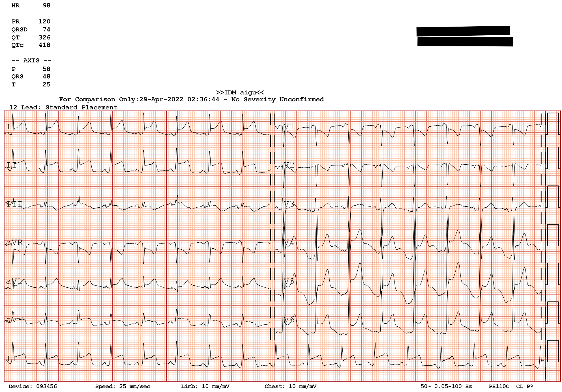Click the aVR lead label

coord(14,242)
